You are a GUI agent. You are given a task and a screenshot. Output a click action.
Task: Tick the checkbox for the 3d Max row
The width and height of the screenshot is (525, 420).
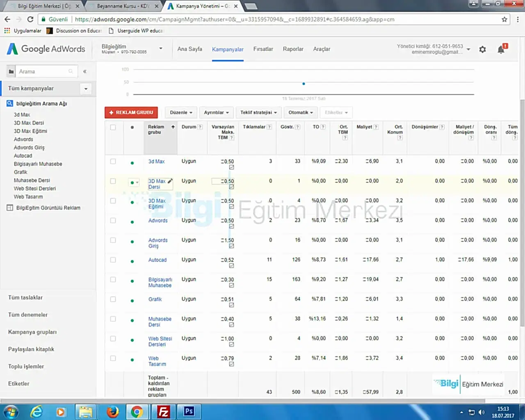point(113,162)
